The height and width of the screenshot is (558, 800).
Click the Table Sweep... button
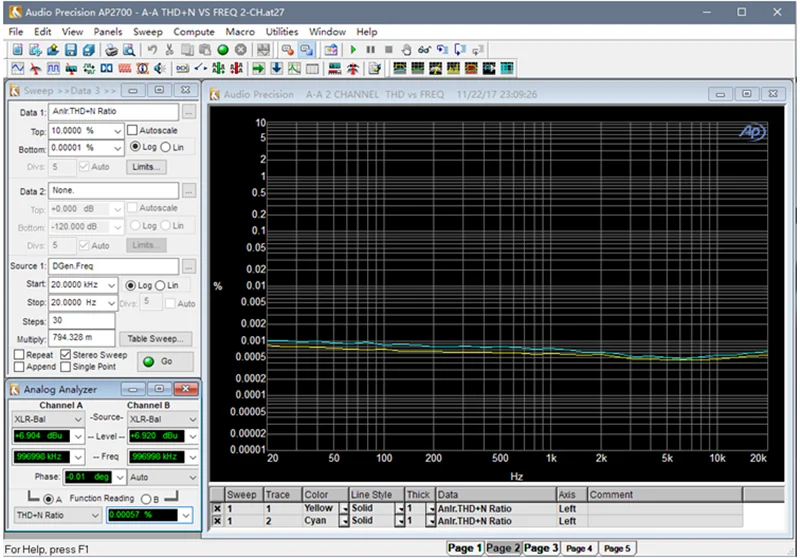pos(156,339)
